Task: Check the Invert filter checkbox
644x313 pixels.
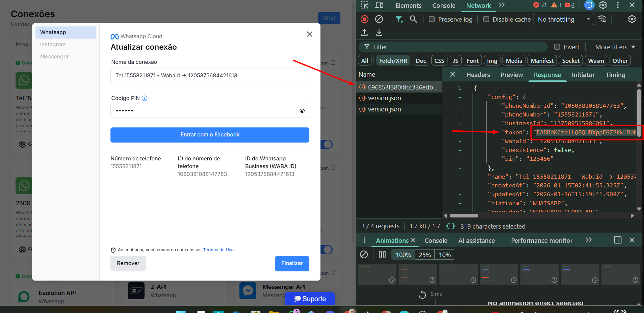Action: point(557,47)
